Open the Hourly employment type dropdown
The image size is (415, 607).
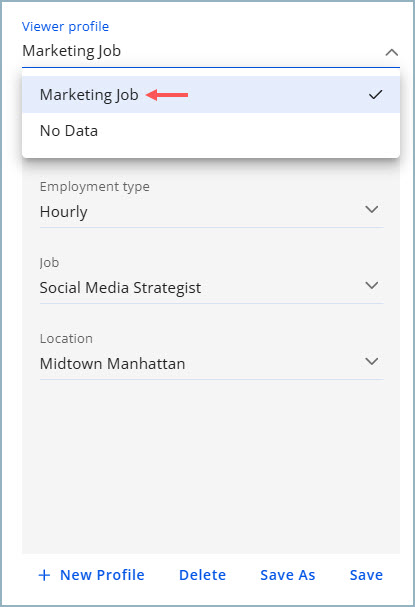212,212
